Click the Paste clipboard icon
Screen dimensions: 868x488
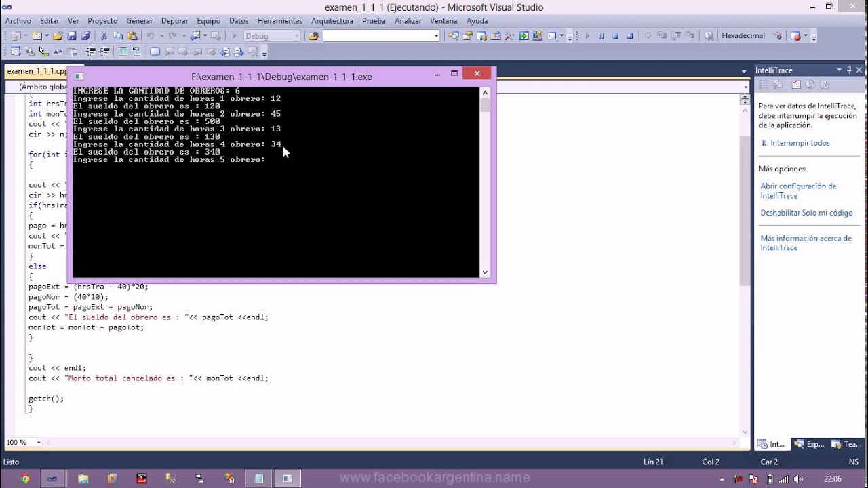click(132, 36)
